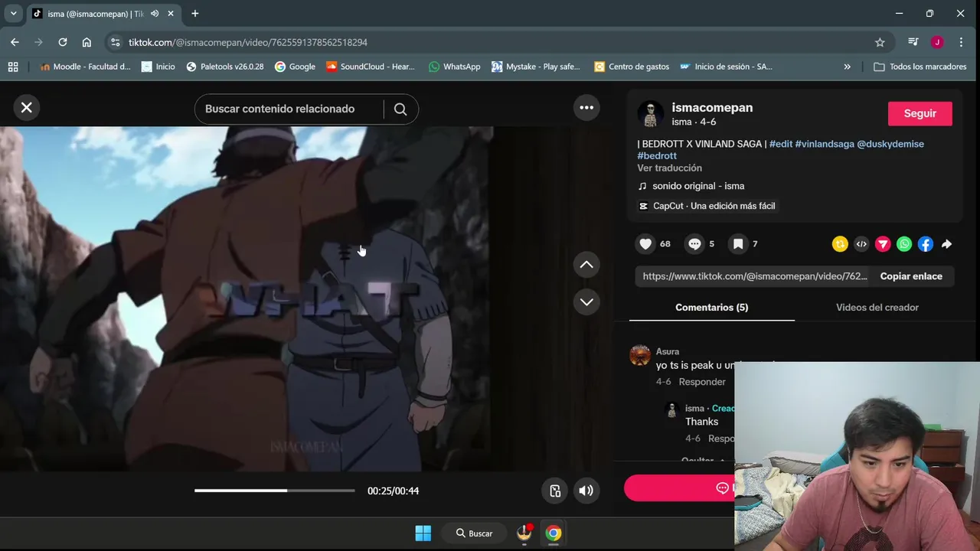980x551 pixels.
Task: Copy link with 'Copiar enlace'
Action: pyautogui.click(x=911, y=276)
